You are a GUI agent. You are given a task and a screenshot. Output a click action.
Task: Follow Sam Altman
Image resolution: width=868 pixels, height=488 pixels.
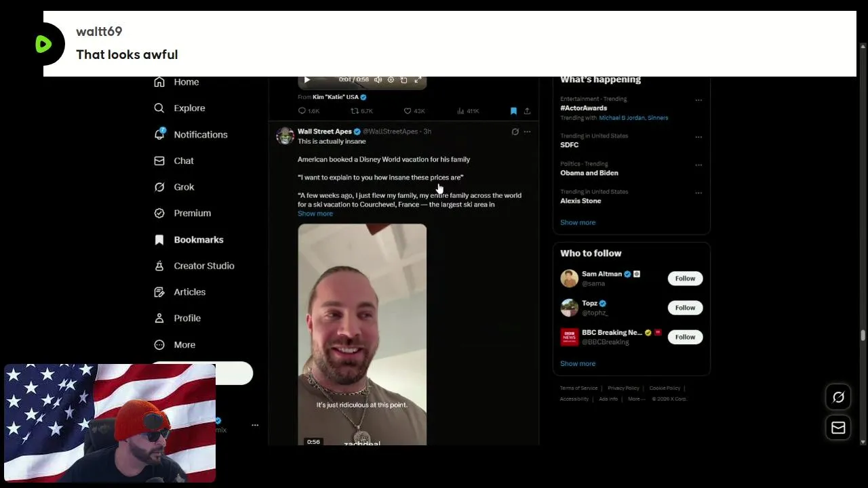pyautogui.click(x=685, y=279)
